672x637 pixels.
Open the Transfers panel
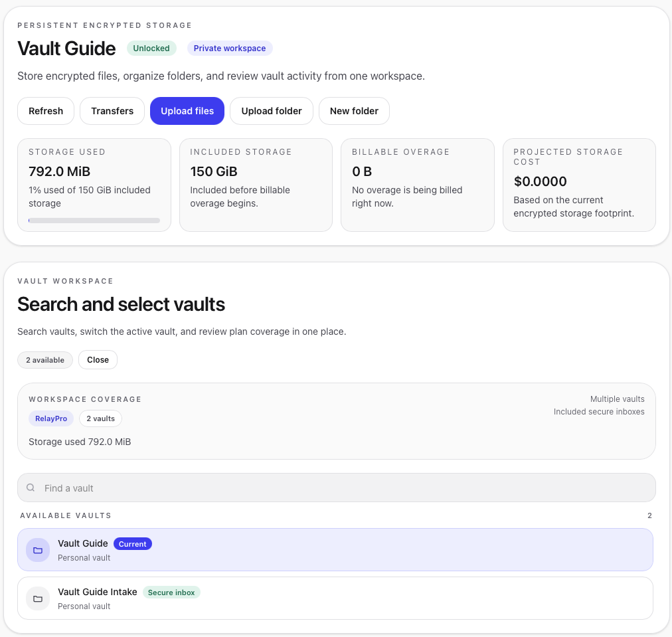coord(112,111)
